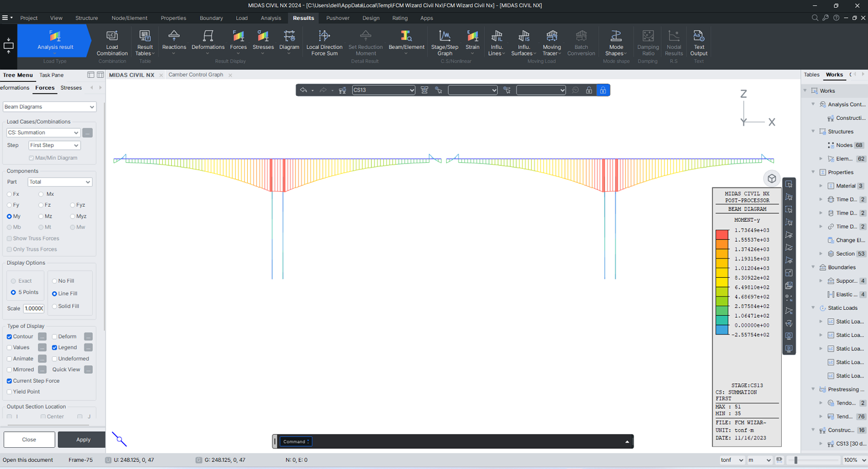Click the Scale input field
Image resolution: width=868 pixels, height=469 pixels.
[34, 308]
